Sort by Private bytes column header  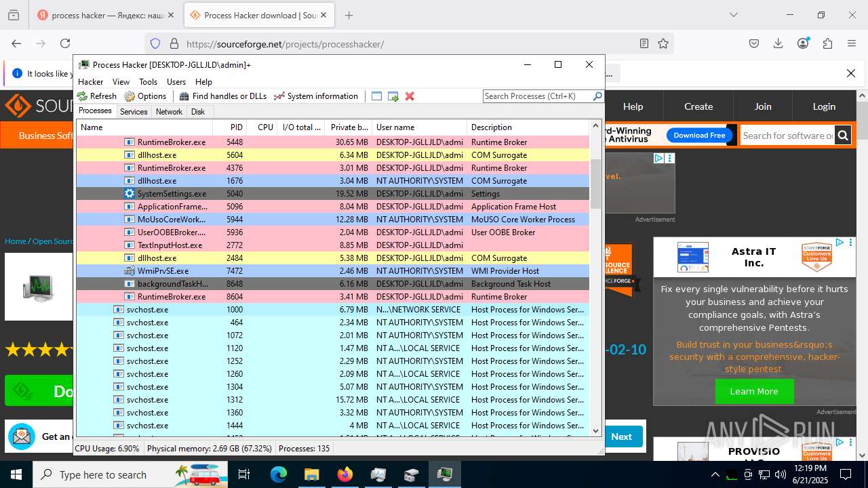click(x=349, y=127)
